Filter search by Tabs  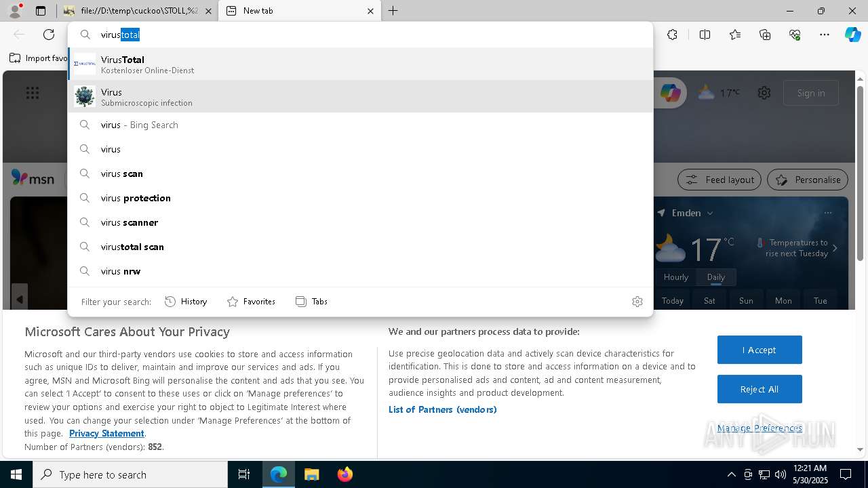pyautogui.click(x=312, y=302)
